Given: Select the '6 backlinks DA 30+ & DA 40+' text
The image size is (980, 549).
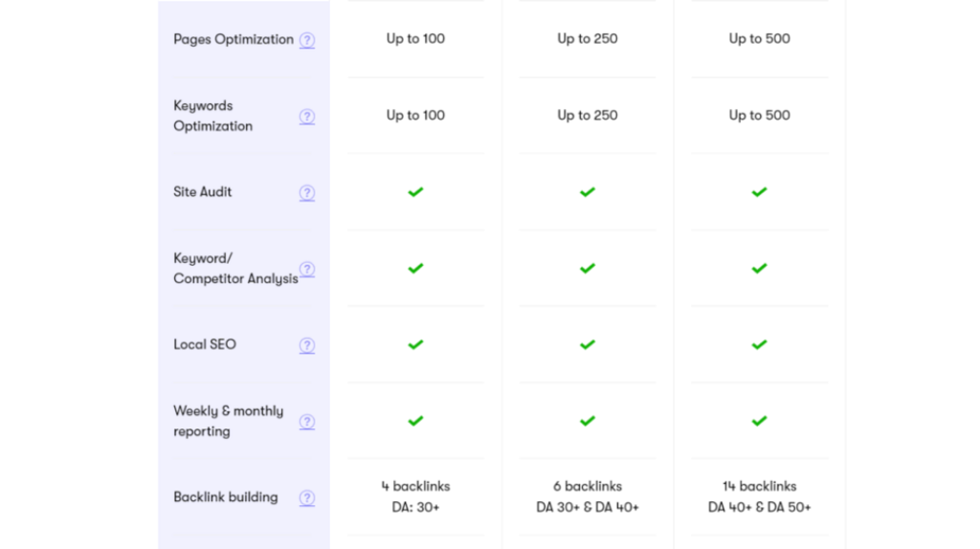Looking at the screenshot, I should 588,496.
